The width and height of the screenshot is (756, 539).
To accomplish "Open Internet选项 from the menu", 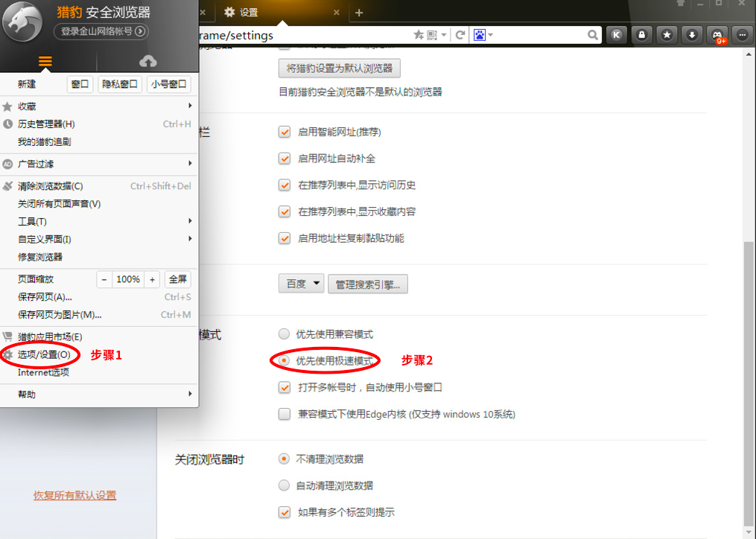I will click(43, 372).
